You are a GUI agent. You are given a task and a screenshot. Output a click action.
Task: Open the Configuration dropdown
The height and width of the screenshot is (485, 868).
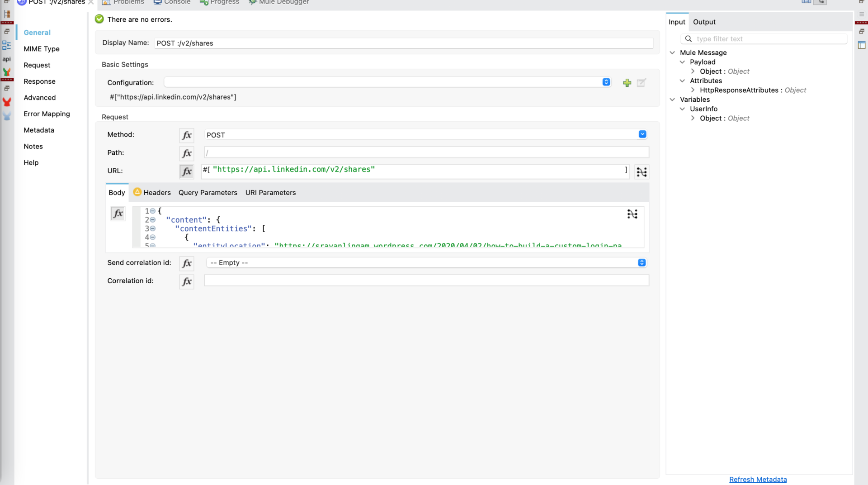[x=606, y=82]
